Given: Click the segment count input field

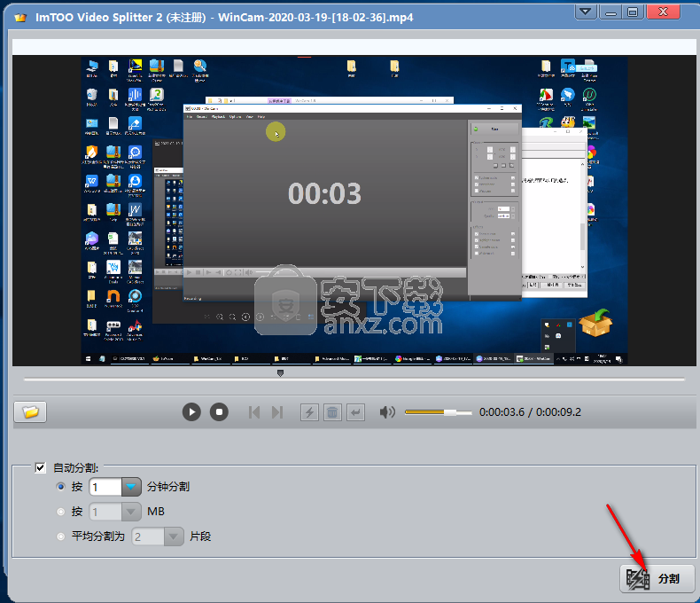Looking at the screenshot, I should (x=148, y=536).
